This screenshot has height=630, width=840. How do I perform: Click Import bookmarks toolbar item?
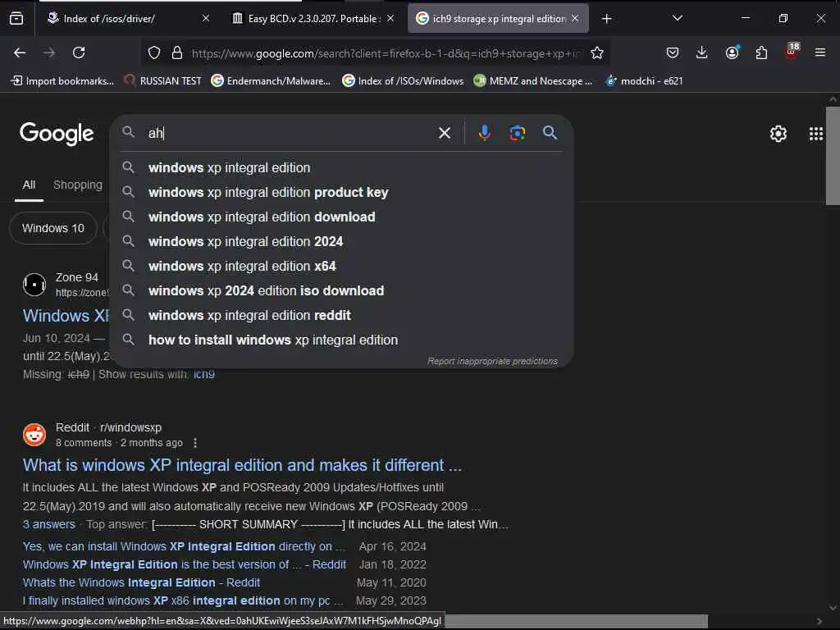(62, 81)
